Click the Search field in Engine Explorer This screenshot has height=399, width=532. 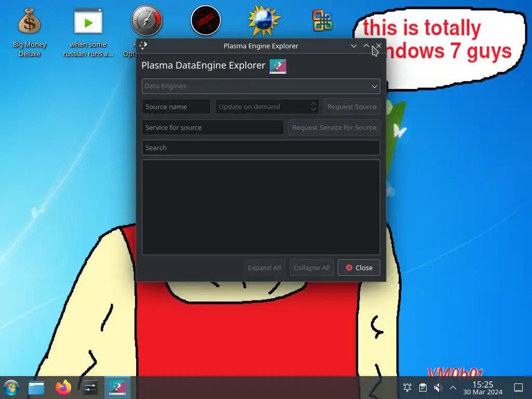point(261,148)
